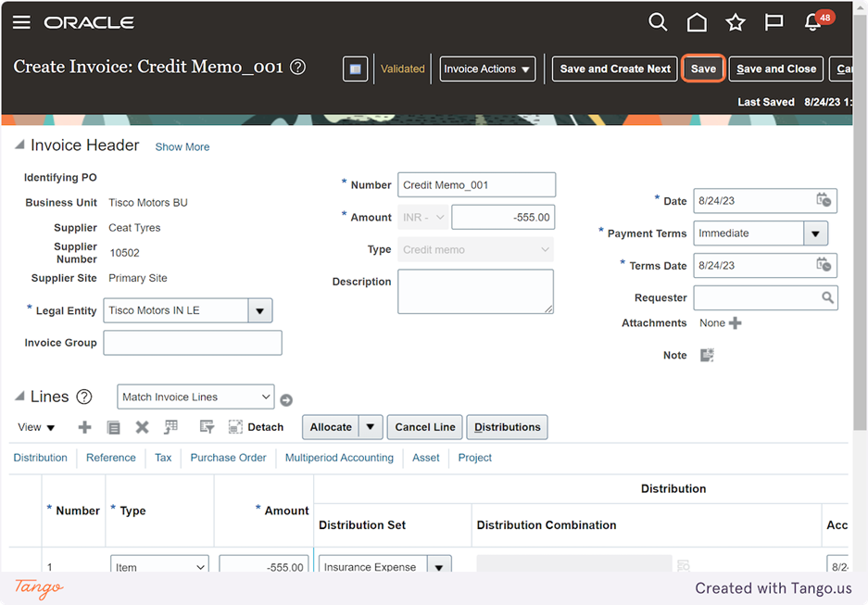
Task: Click the search magnifier icon
Action: 658,22
